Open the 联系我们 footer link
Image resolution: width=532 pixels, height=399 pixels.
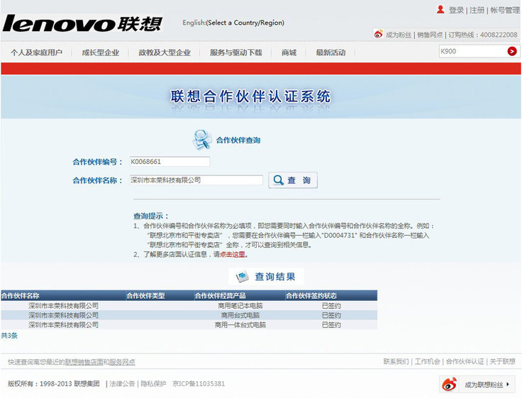pos(396,361)
